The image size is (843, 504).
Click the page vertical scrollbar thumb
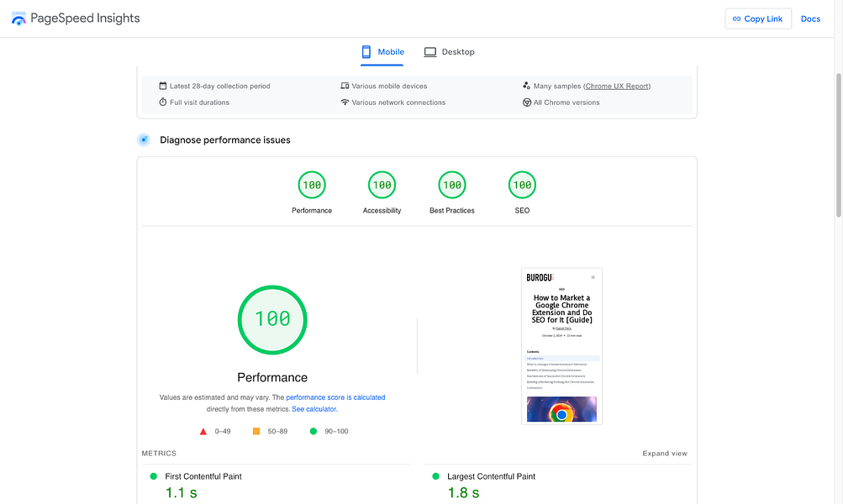click(838, 145)
